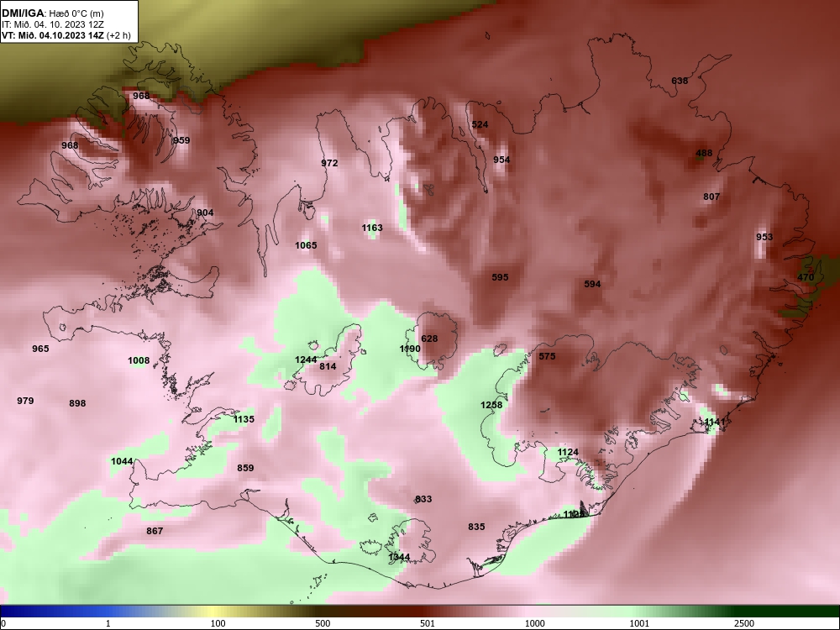Click the map value 898

[x=77, y=403]
